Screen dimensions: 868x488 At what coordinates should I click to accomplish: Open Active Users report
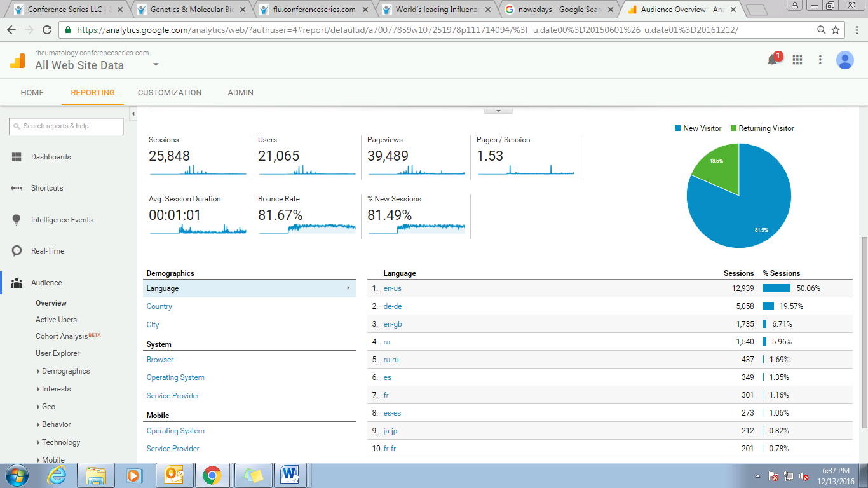(56, 320)
